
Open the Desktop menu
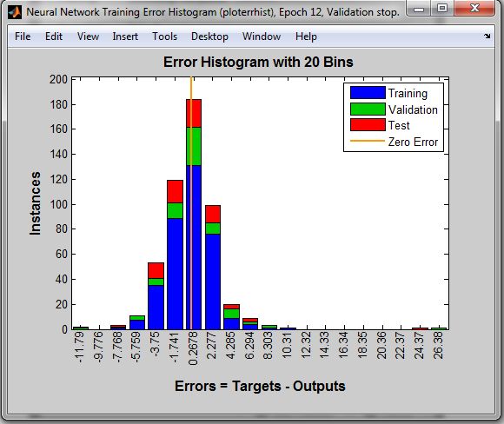pyautogui.click(x=209, y=36)
